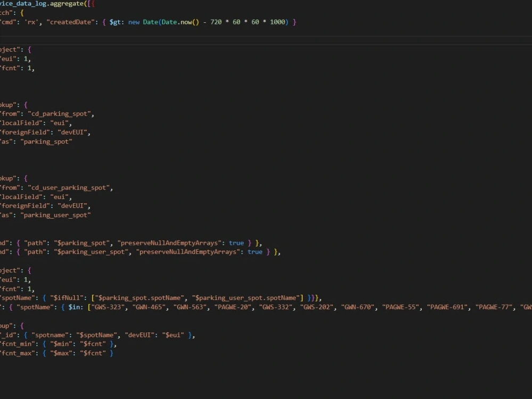
Task: Select the "createdDate" key text
Action: click(x=71, y=22)
